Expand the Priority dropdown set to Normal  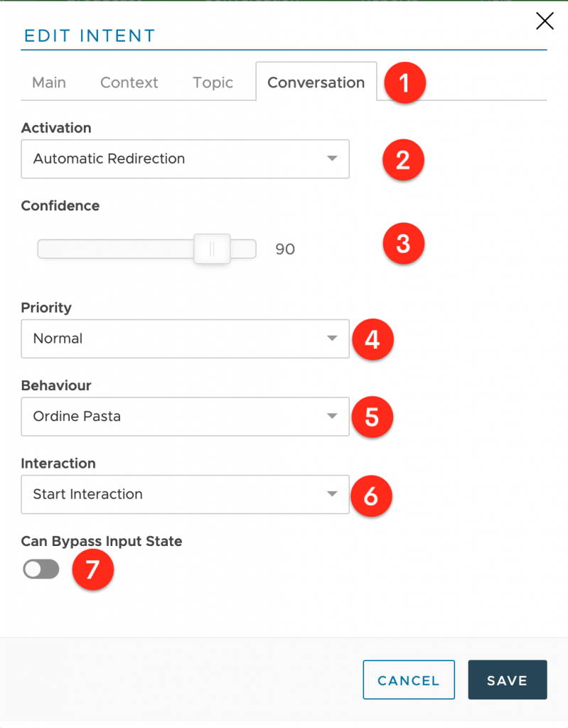tap(185, 338)
